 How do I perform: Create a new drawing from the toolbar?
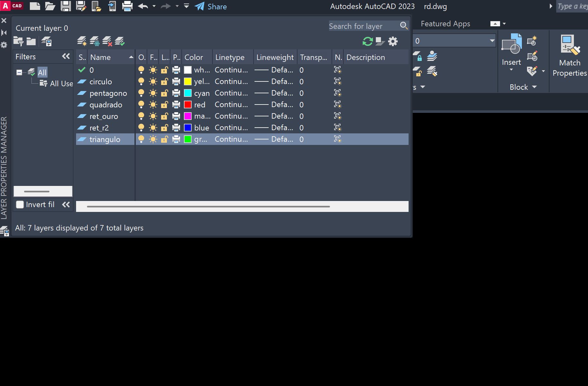[35, 6]
